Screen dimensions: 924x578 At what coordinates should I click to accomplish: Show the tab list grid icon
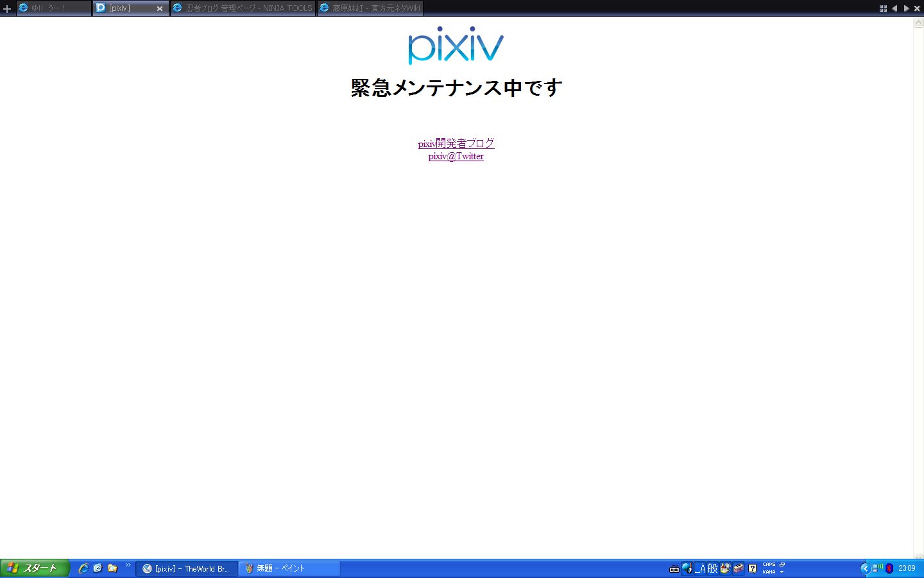coord(883,8)
